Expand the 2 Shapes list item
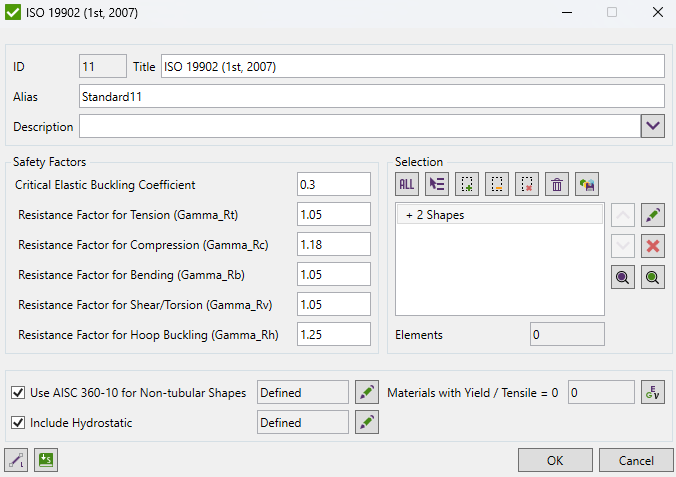The height and width of the screenshot is (477, 676). pyautogui.click(x=409, y=215)
